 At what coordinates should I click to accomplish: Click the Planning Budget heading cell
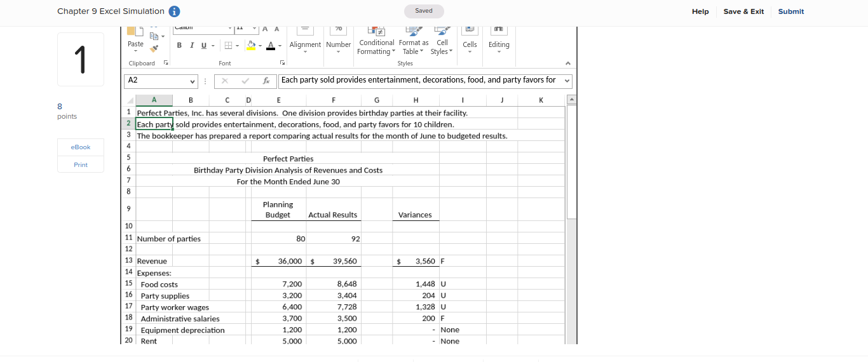pos(279,209)
